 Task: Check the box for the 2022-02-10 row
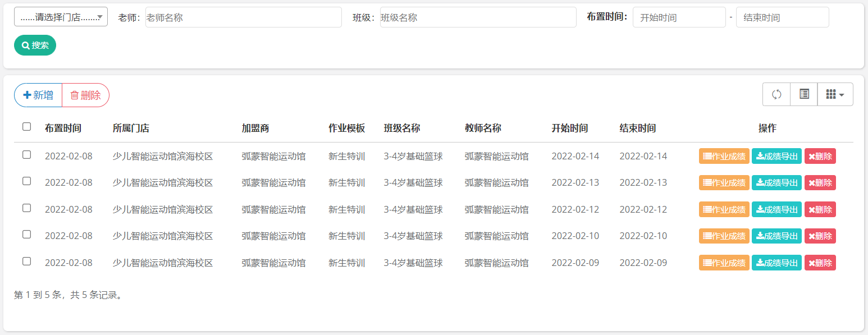(x=26, y=235)
